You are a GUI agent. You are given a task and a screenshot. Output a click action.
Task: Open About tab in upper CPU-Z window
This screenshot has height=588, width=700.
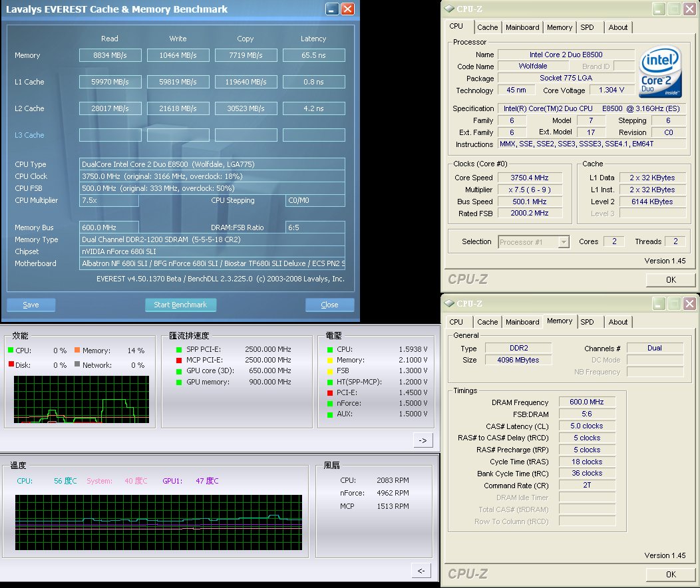pyautogui.click(x=618, y=27)
